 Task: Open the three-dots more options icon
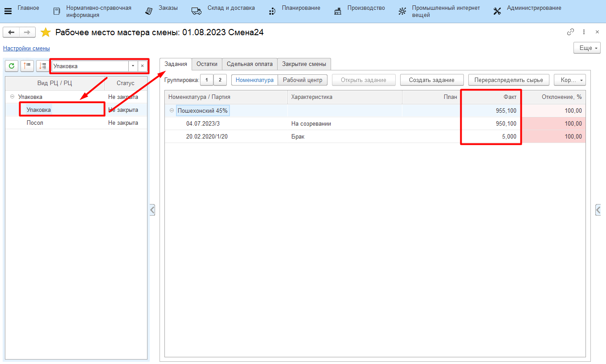[584, 32]
